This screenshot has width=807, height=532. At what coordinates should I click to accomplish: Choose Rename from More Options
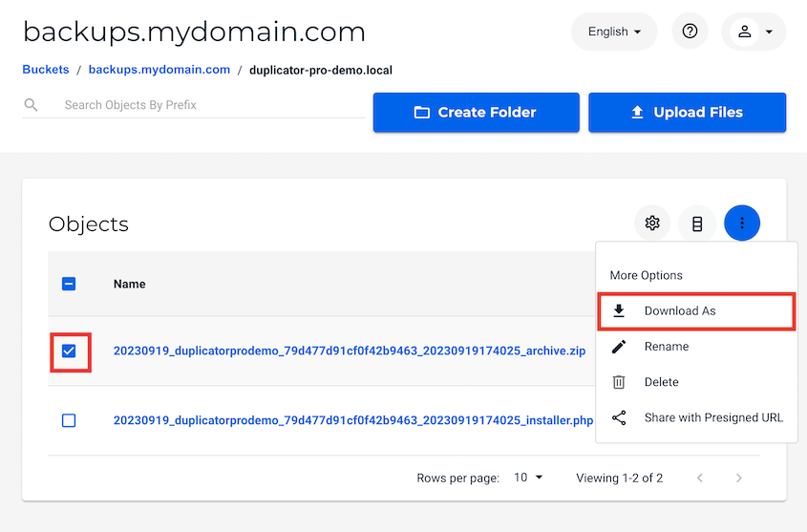[x=696, y=347]
